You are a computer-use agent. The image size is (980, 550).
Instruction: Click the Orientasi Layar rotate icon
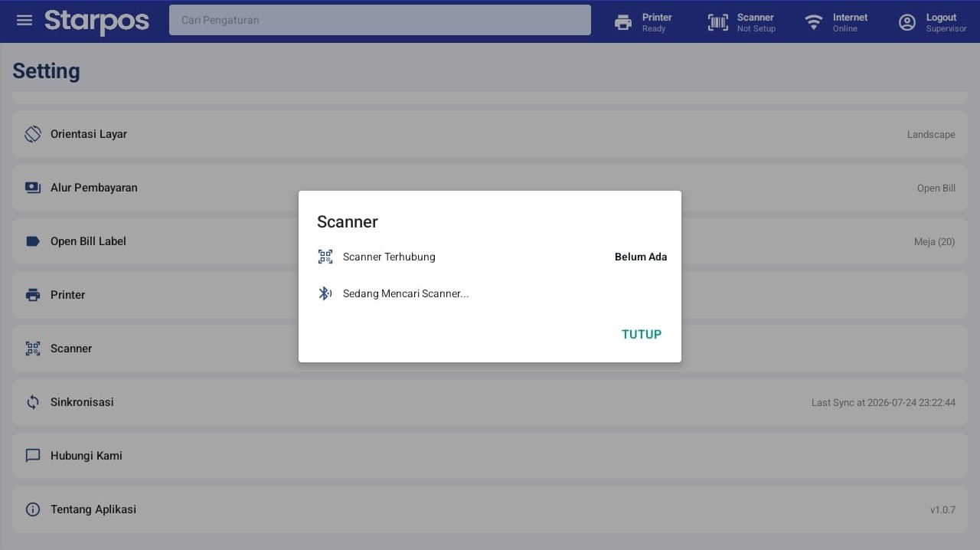click(33, 134)
